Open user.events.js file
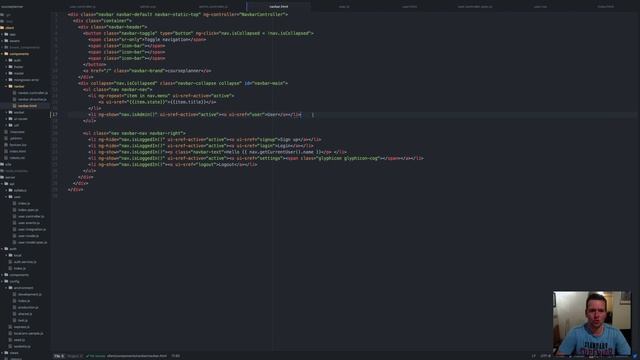 click(29, 223)
